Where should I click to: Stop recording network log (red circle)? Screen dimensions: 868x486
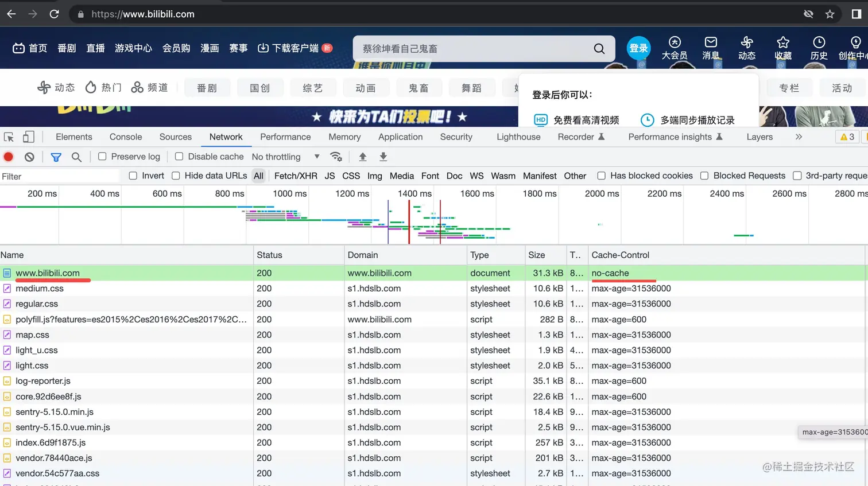pos(9,157)
